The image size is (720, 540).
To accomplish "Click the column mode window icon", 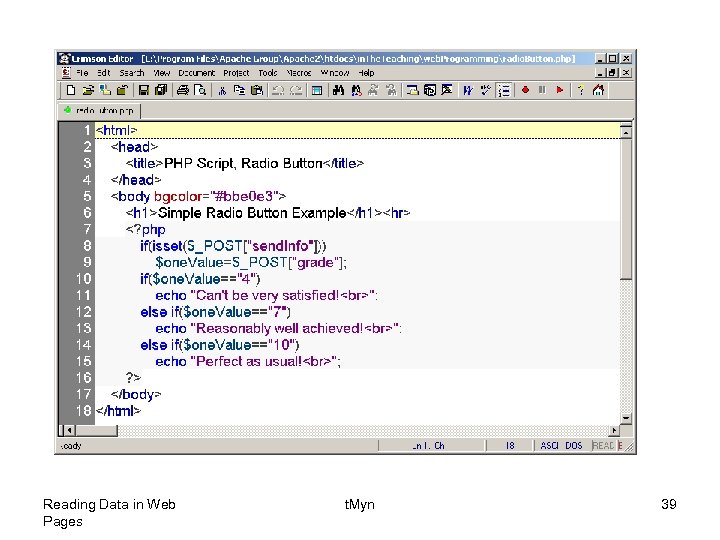I will [x=317, y=90].
